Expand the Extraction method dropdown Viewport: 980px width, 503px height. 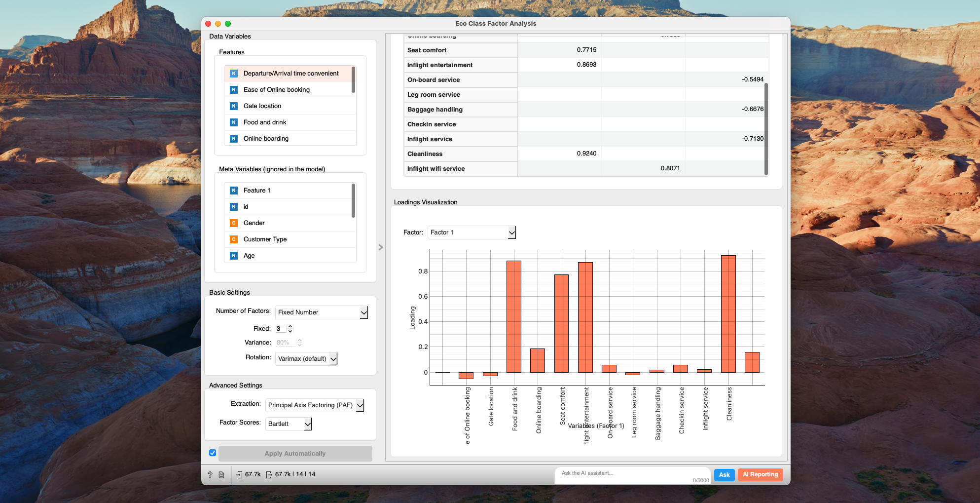point(314,405)
